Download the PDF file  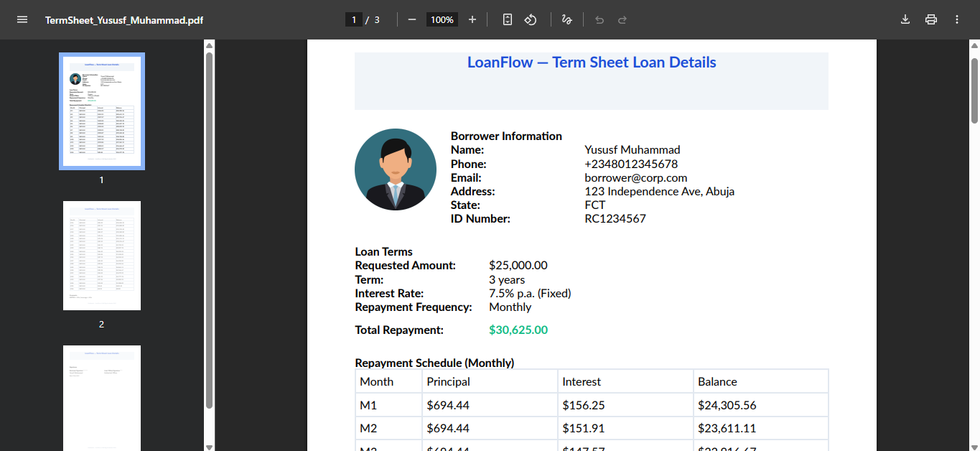905,19
